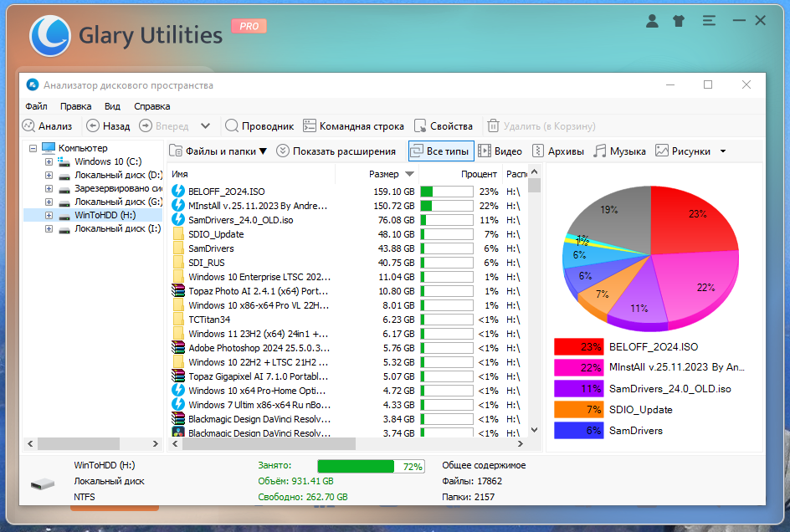This screenshot has width=790, height=532.
Task: Filter by Видео film icon
Action: 485,151
